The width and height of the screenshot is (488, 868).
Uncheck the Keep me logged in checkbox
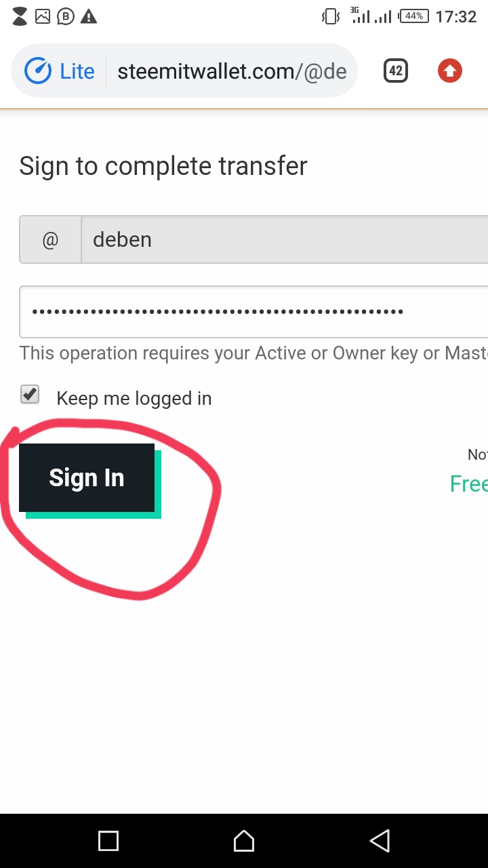[x=30, y=395]
